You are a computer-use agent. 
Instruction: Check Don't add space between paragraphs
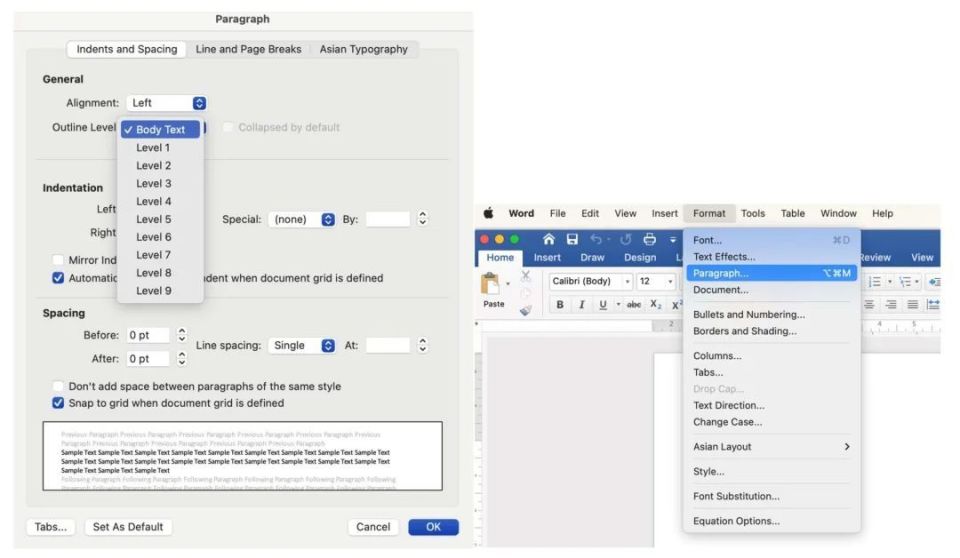pyautogui.click(x=58, y=386)
